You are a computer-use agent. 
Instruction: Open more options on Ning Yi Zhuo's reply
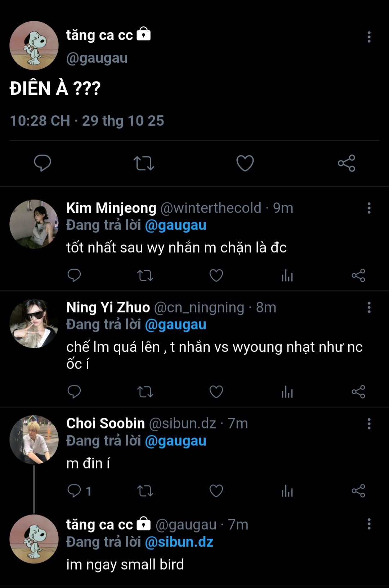pos(369,308)
